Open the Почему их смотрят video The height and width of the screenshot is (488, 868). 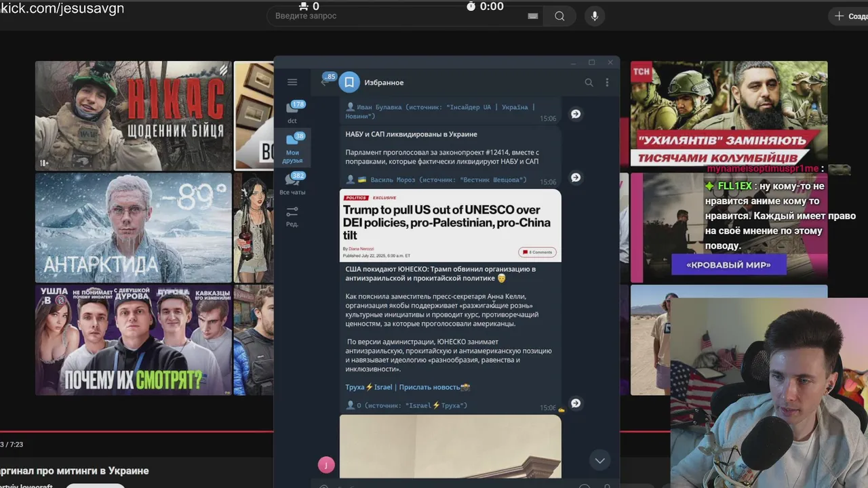(134, 340)
